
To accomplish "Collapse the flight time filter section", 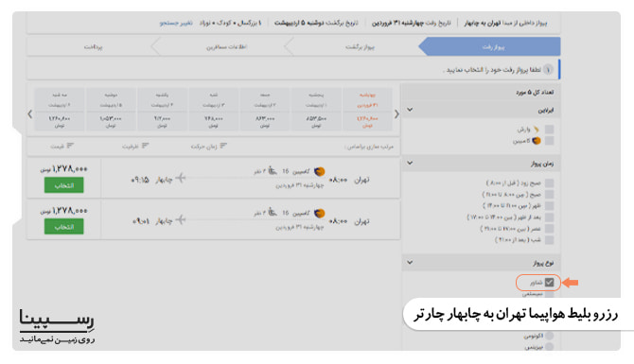I will pyautogui.click(x=410, y=163).
